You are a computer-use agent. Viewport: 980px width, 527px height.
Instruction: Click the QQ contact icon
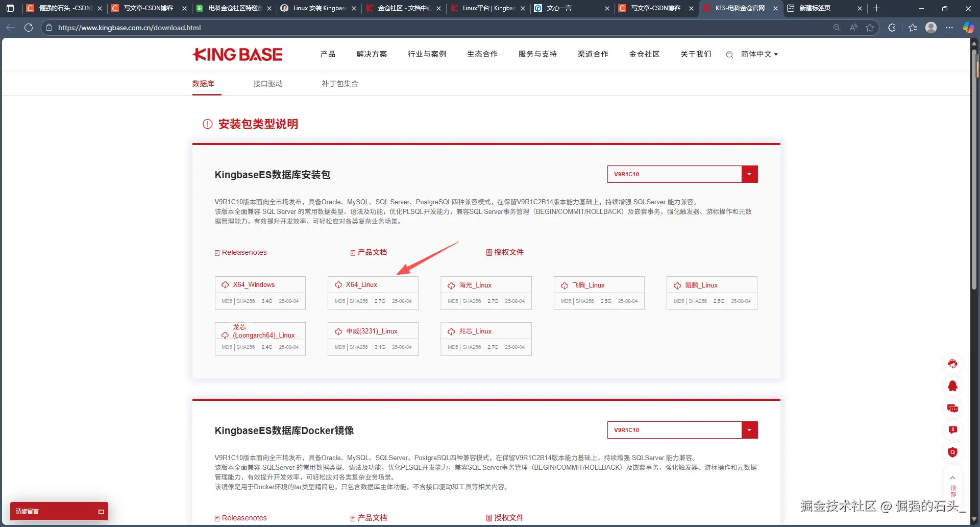[952, 386]
